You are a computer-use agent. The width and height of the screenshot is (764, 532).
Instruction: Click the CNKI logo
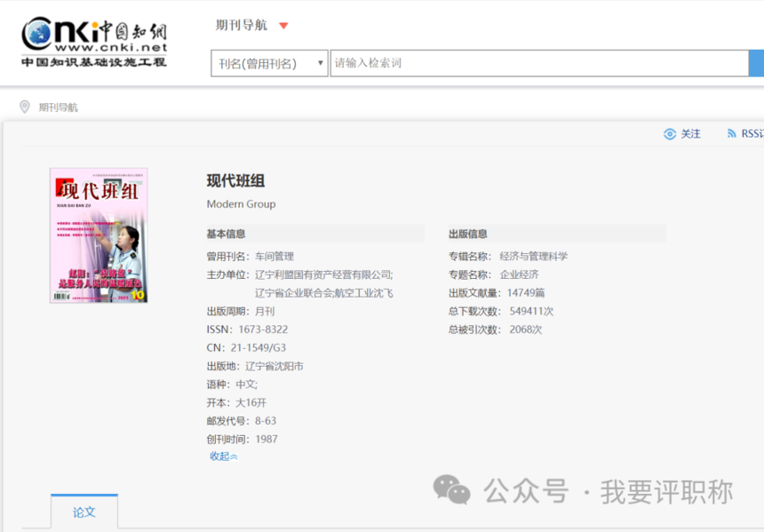point(94,42)
